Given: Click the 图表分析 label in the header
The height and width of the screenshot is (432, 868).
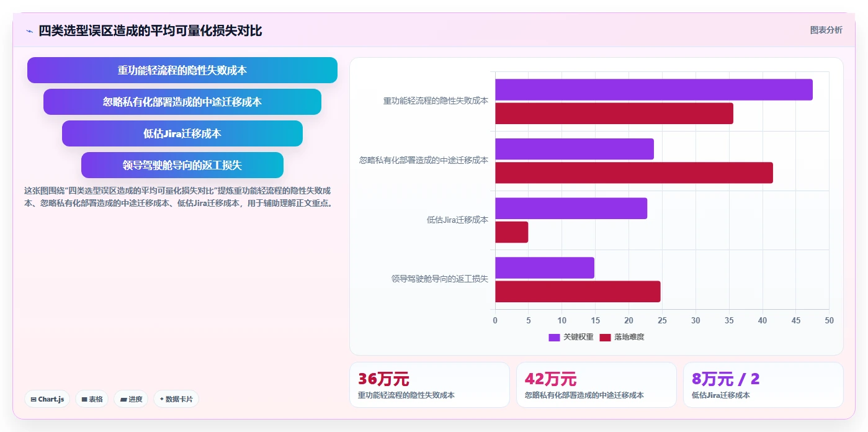Looking at the screenshot, I should 826,30.
